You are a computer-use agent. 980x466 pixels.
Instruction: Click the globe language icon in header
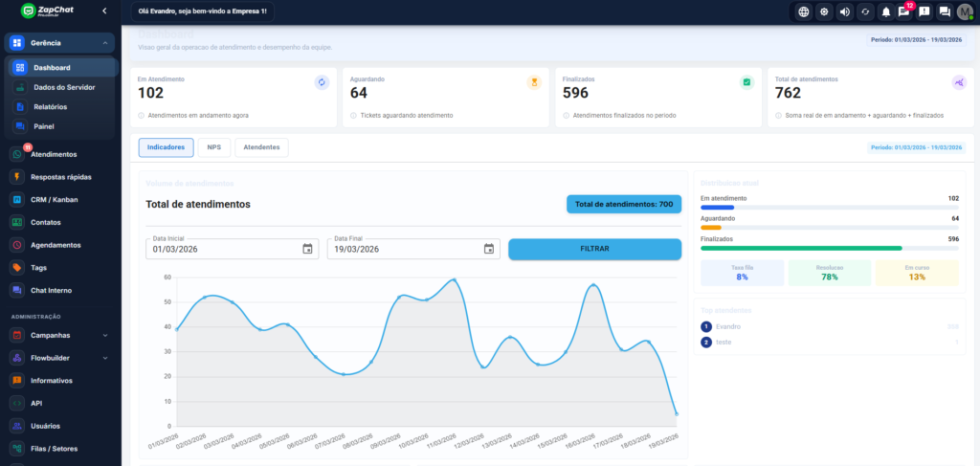[803, 11]
